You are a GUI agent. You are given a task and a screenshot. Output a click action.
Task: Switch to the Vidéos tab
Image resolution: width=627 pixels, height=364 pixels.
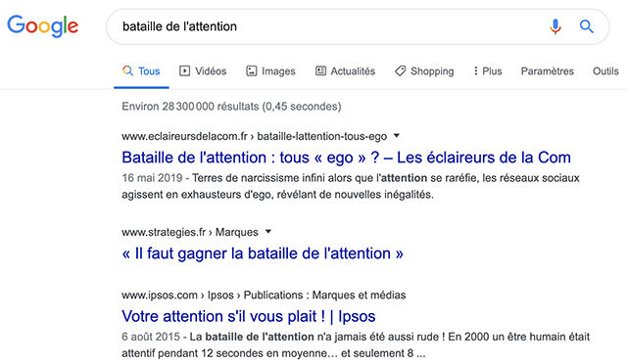203,71
